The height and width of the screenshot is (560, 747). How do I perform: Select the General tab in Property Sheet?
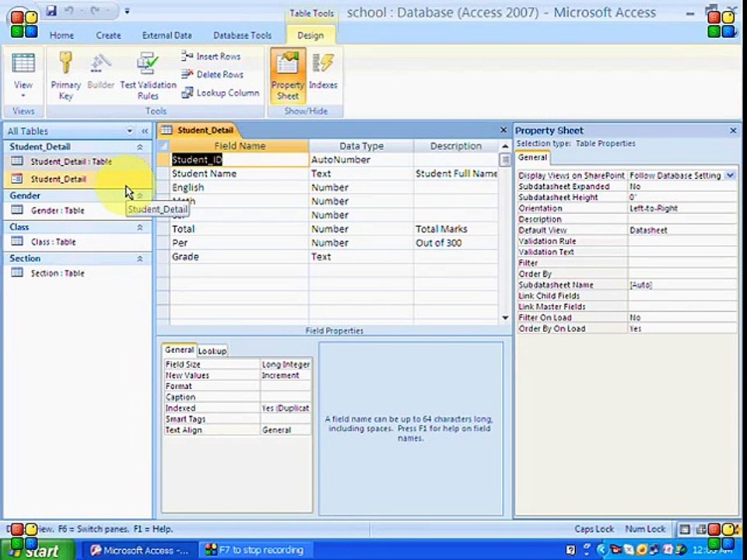pyautogui.click(x=532, y=158)
